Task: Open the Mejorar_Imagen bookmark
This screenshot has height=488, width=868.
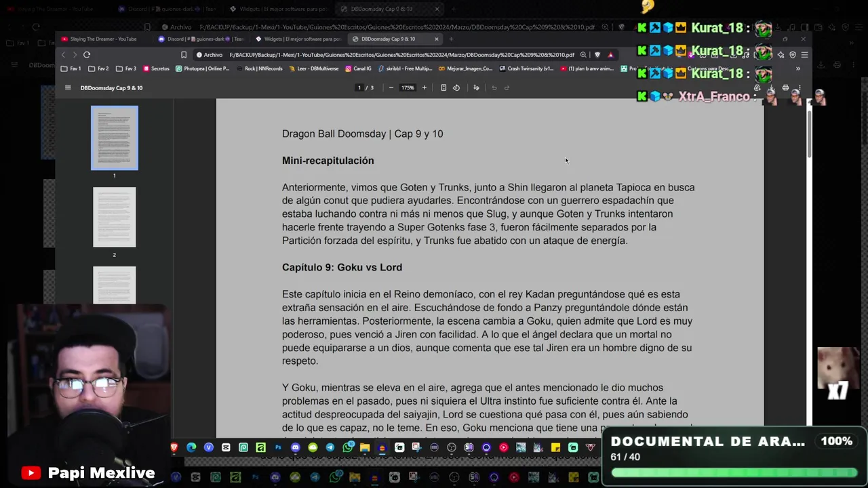Action: (465, 68)
